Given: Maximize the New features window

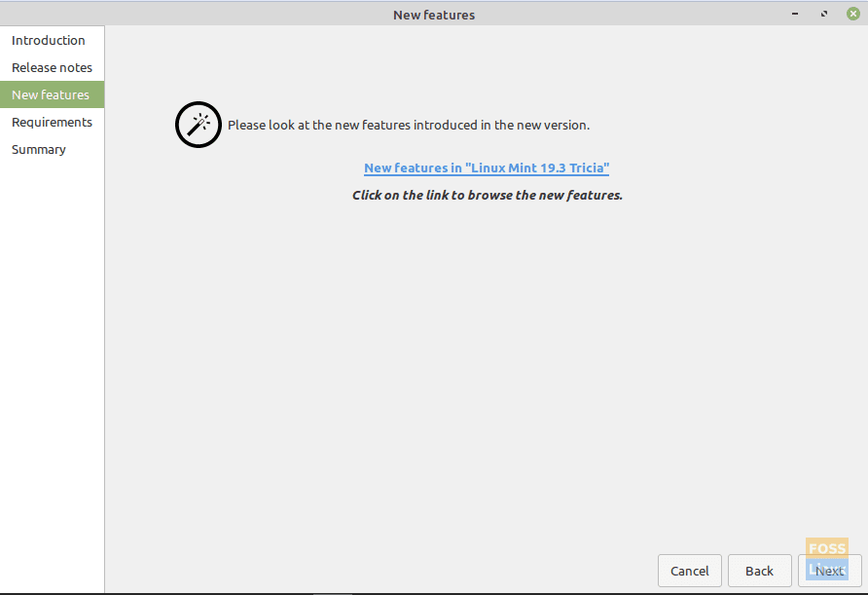Looking at the screenshot, I should [x=824, y=14].
